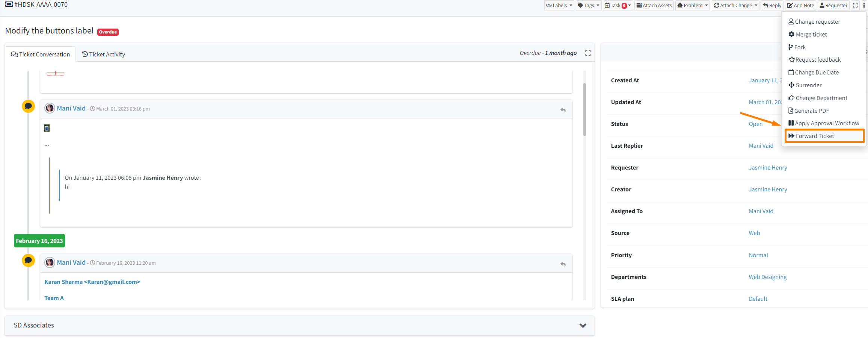The width and height of the screenshot is (868, 338).
Task: Open the Web Designing department link
Action: (767, 277)
